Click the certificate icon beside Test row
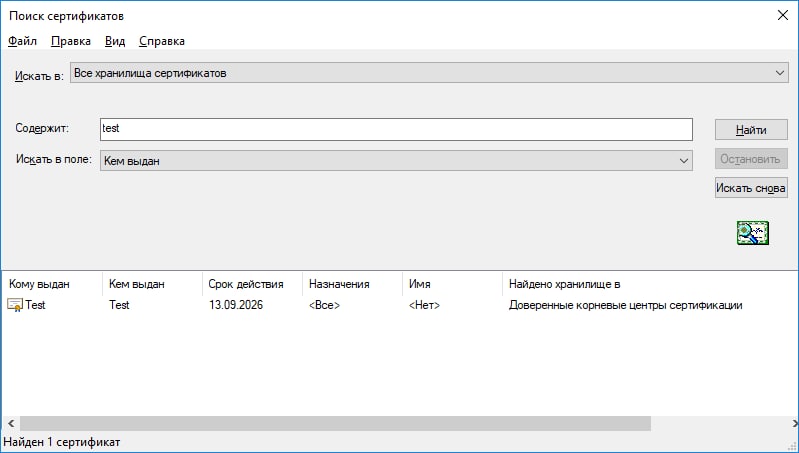 (x=15, y=305)
